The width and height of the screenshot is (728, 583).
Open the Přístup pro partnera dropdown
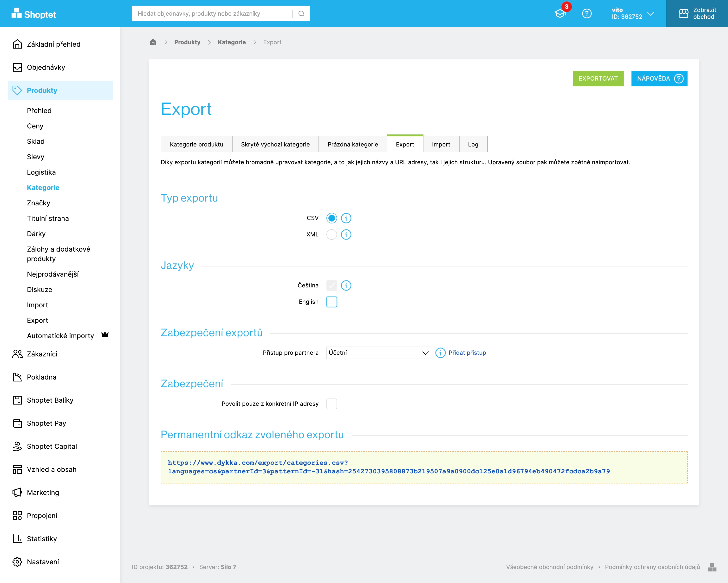click(379, 353)
